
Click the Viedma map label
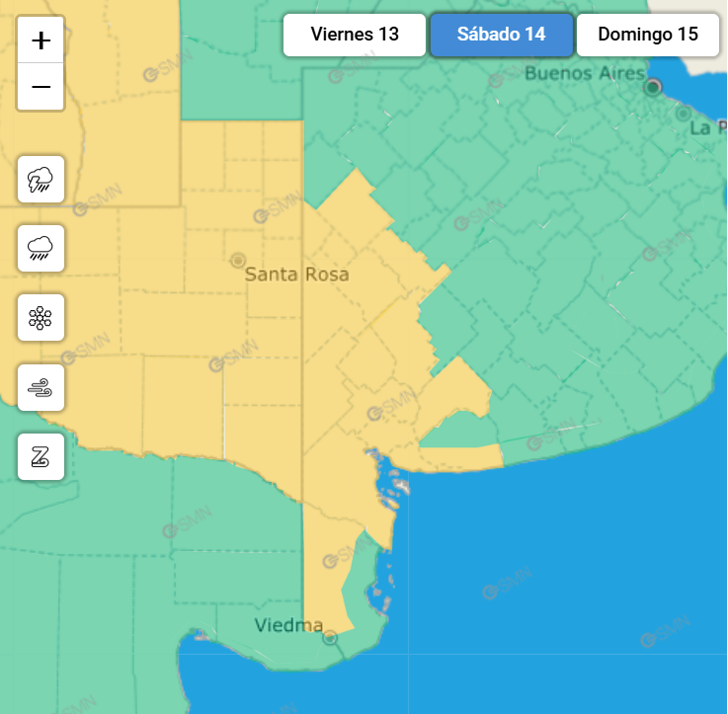pos(288,625)
